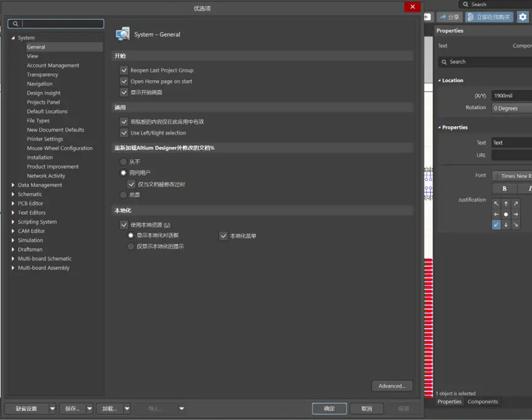Click the preferences search magnifier icon
This screenshot has width=532, height=420.
[15, 24]
